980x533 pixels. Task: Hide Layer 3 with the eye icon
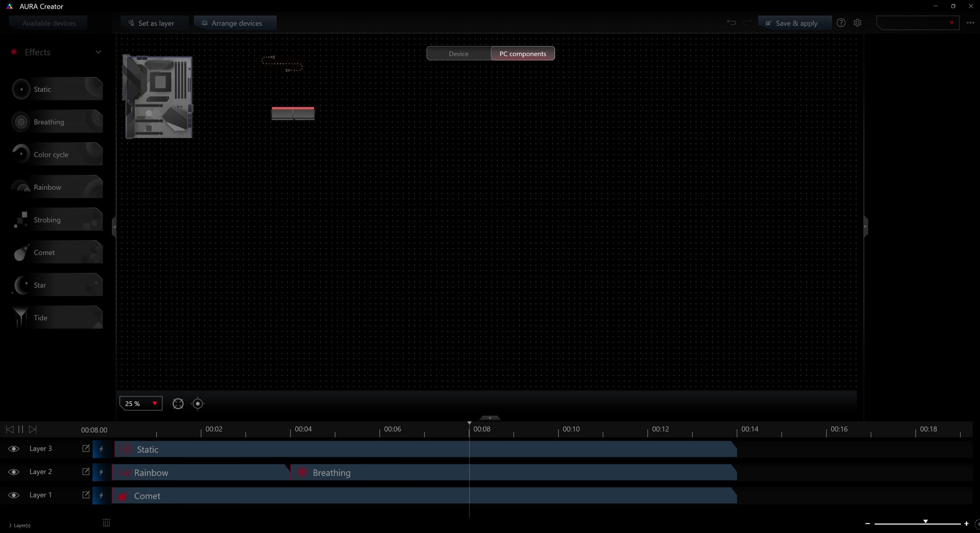coord(14,449)
